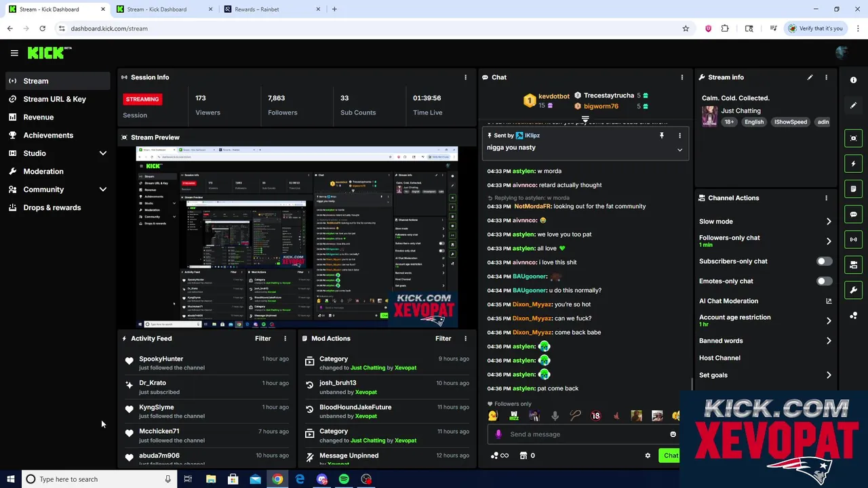This screenshot has width=868, height=488.
Task: Open Slow mode options arrow
Action: click(x=829, y=222)
